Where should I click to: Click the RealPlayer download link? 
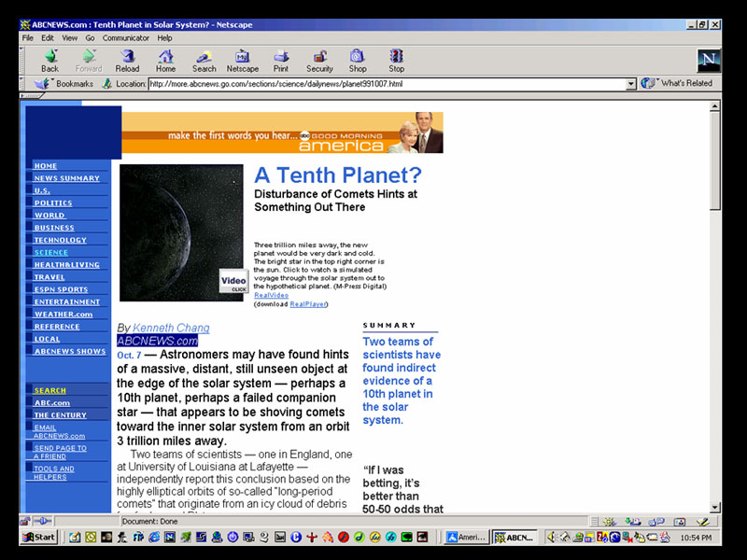click(x=308, y=304)
